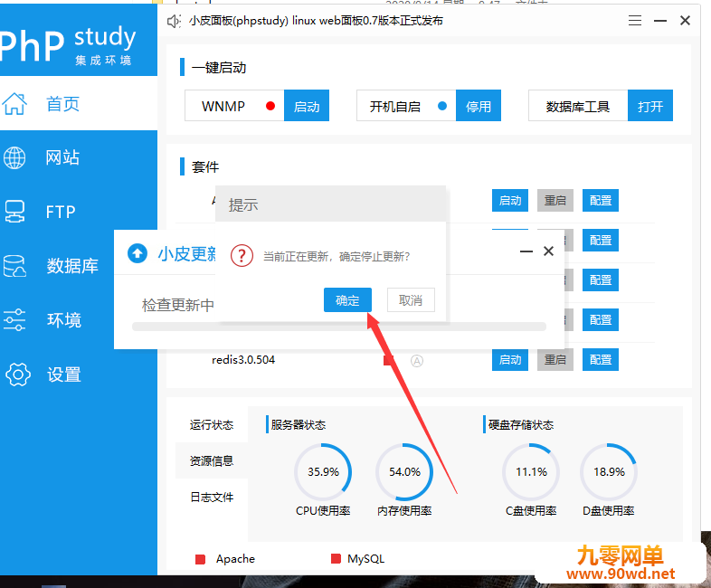Image resolution: width=711 pixels, height=588 pixels.
Task: Open database tools with 打开 button
Action: tap(650, 106)
